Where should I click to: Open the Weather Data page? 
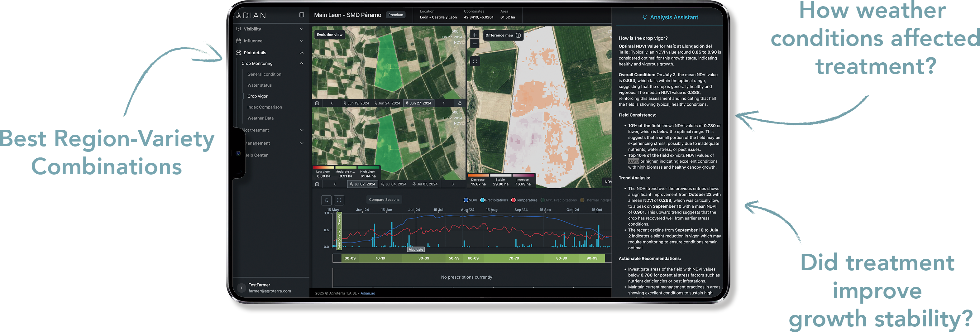260,118
